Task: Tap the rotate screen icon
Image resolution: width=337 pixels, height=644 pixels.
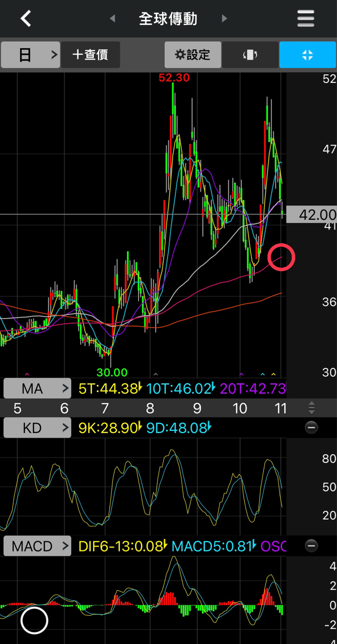Action: pos(250,55)
